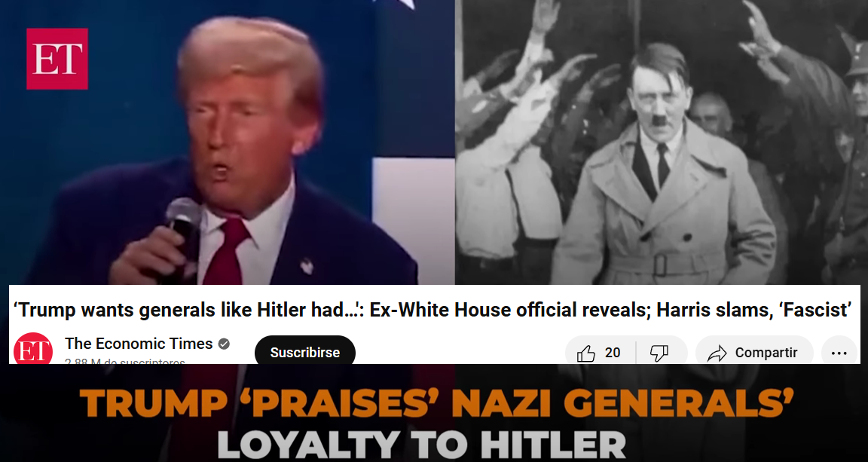
Task: Click the video title text
Action: coord(432,310)
